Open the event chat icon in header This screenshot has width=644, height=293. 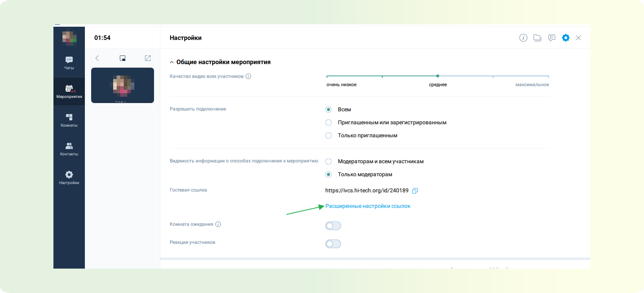pyautogui.click(x=552, y=38)
